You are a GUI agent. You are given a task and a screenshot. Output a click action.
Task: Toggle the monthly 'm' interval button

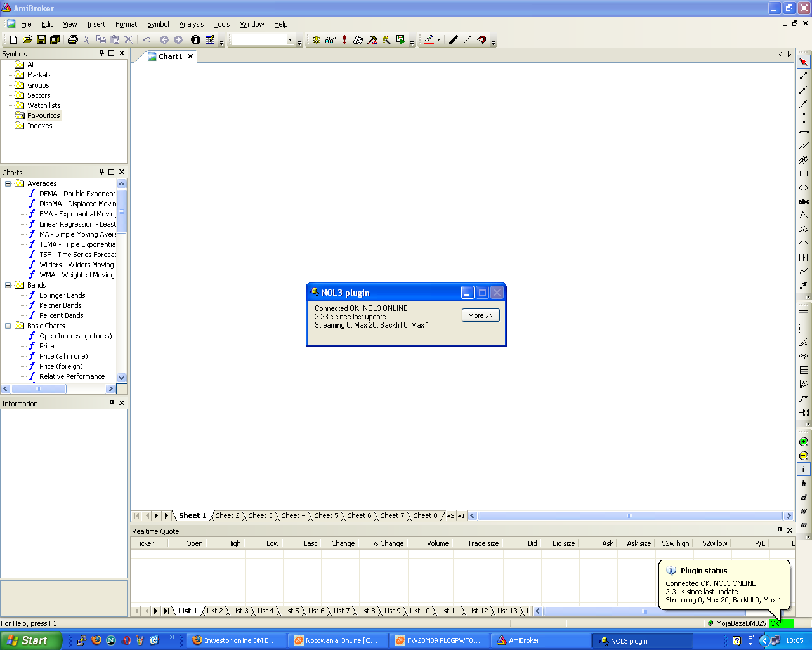804,525
